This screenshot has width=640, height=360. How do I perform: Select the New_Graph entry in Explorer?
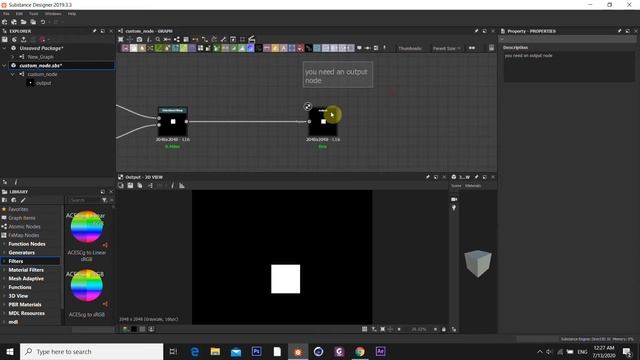(x=40, y=57)
